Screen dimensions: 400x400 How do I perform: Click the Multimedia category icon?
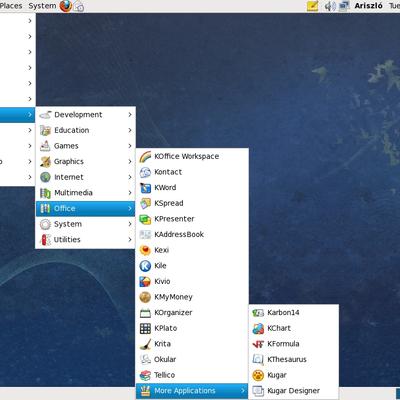(45, 193)
